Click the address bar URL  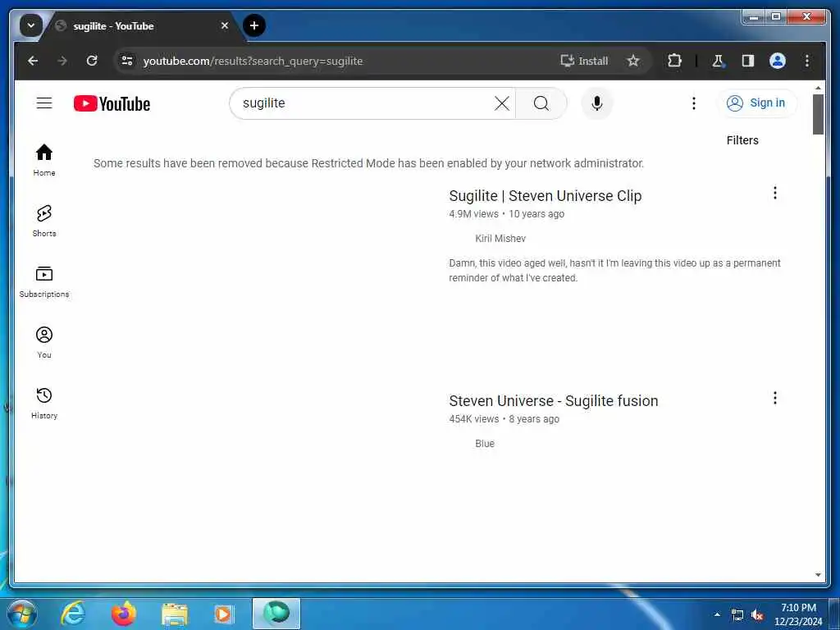coord(253,61)
